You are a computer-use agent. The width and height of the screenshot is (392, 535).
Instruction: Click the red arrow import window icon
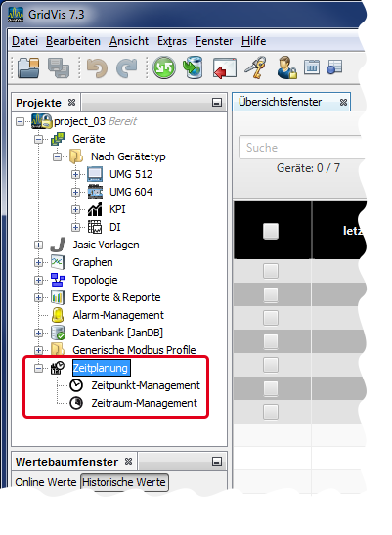coord(224,67)
